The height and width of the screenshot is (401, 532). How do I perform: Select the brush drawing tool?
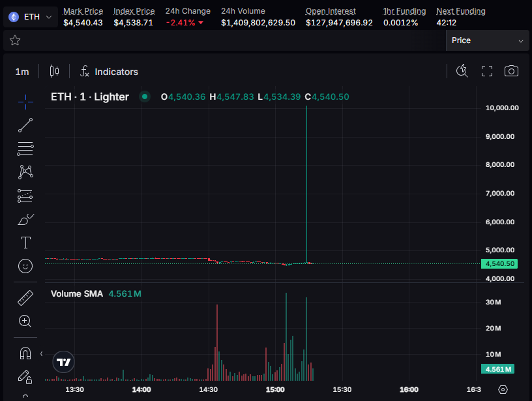tap(25, 219)
